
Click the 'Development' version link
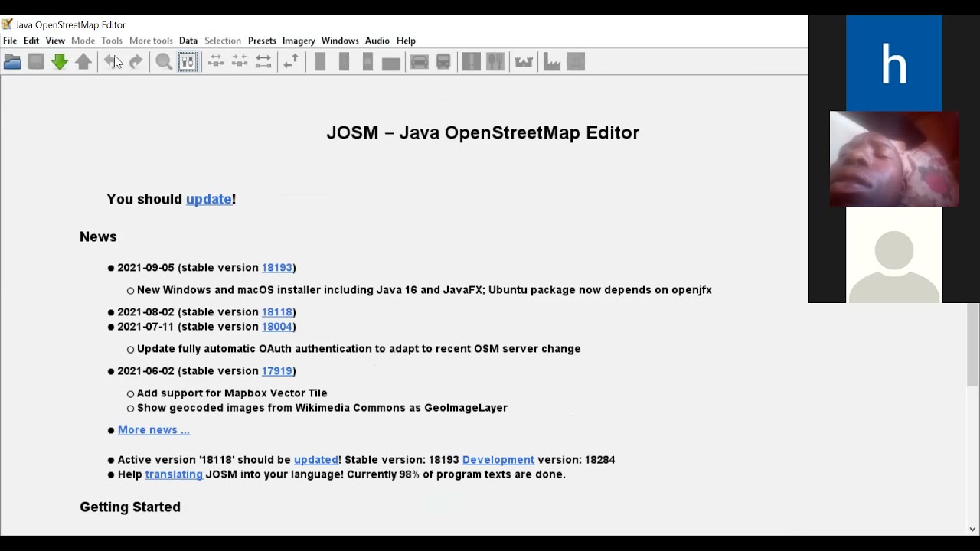coord(498,459)
